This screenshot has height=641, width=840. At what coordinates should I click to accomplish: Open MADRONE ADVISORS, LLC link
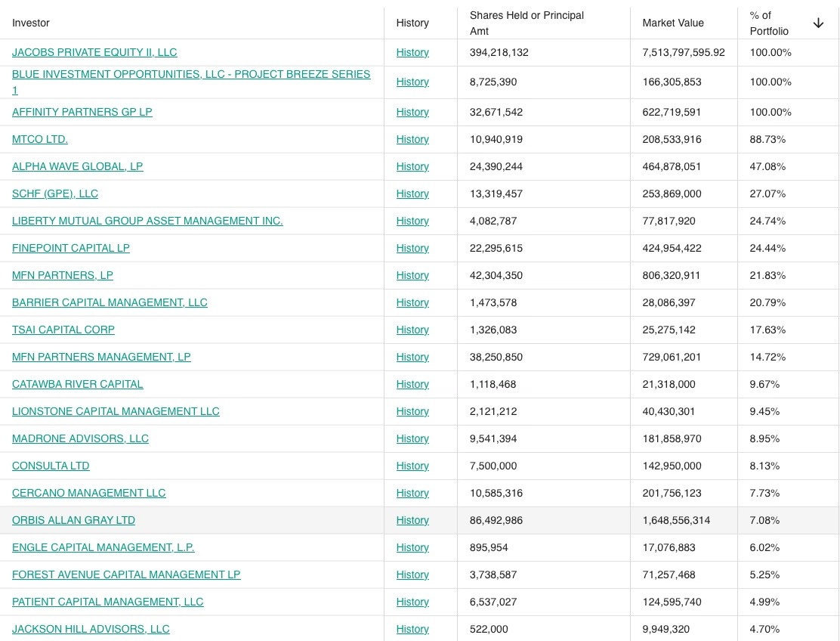click(x=80, y=439)
